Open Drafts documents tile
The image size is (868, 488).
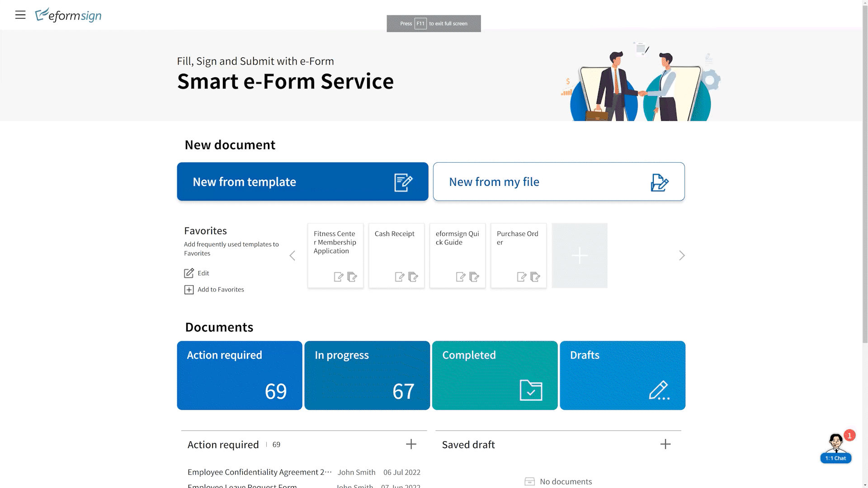[623, 375]
